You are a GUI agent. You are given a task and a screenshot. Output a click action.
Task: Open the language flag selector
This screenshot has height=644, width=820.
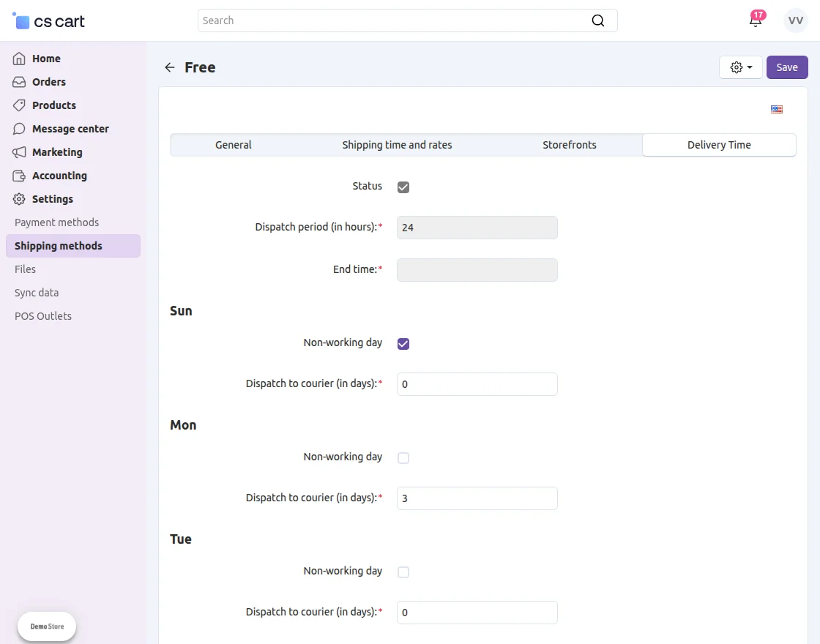pos(776,109)
